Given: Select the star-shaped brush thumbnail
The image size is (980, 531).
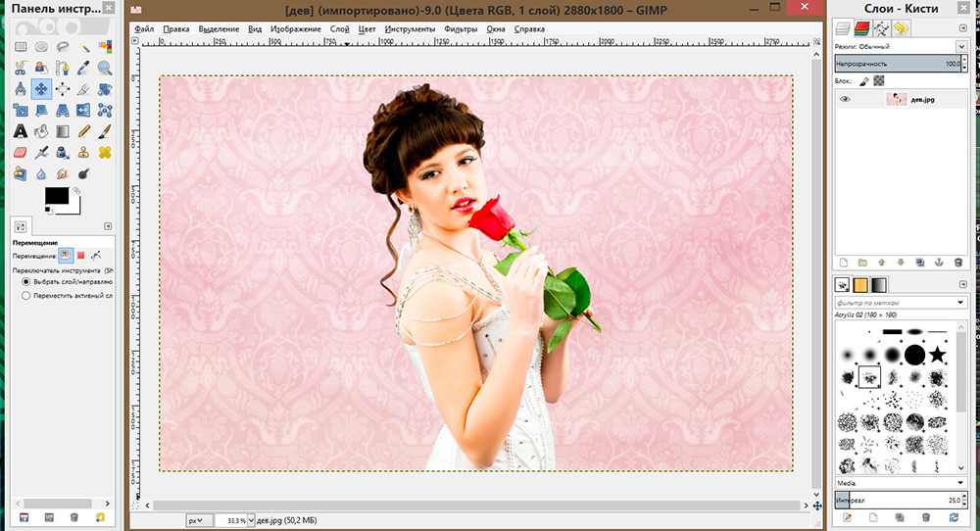Looking at the screenshot, I should pos(938,354).
